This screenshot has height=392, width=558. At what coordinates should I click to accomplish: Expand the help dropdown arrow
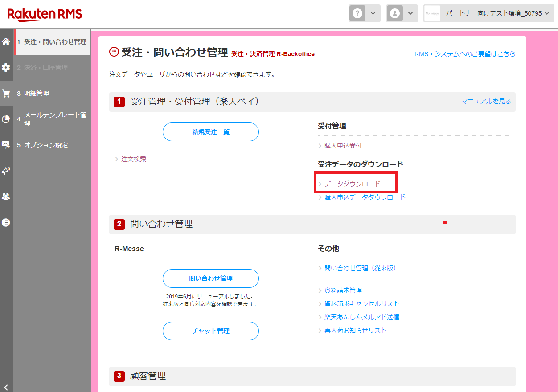(373, 13)
